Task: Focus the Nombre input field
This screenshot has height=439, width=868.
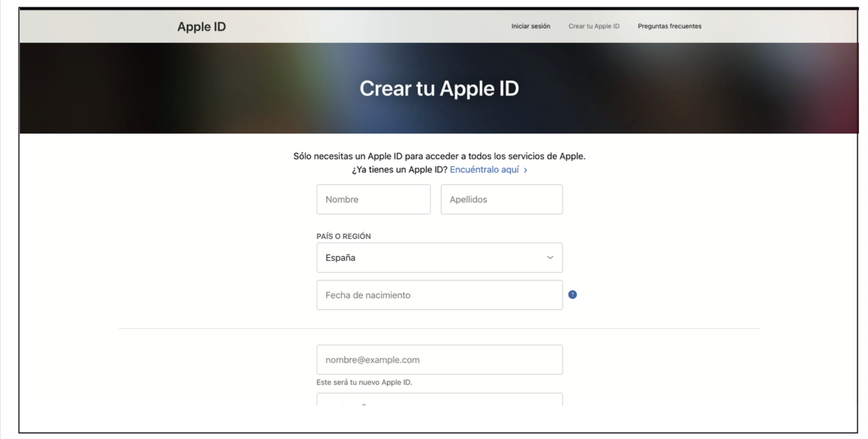Action: tap(374, 199)
